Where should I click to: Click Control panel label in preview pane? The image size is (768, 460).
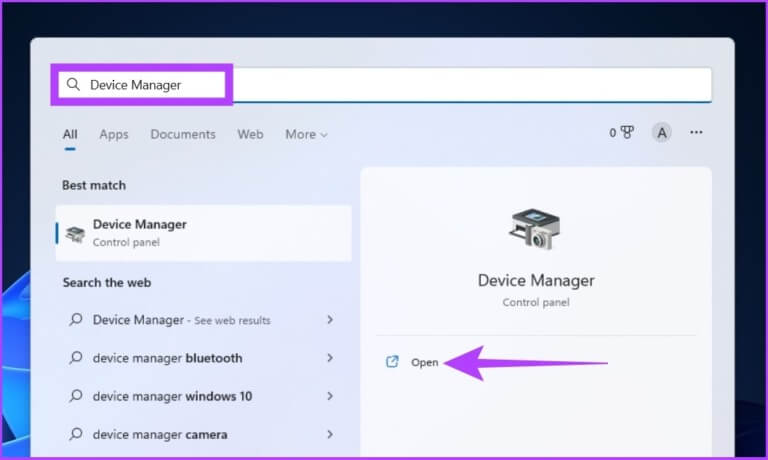click(x=536, y=303)
